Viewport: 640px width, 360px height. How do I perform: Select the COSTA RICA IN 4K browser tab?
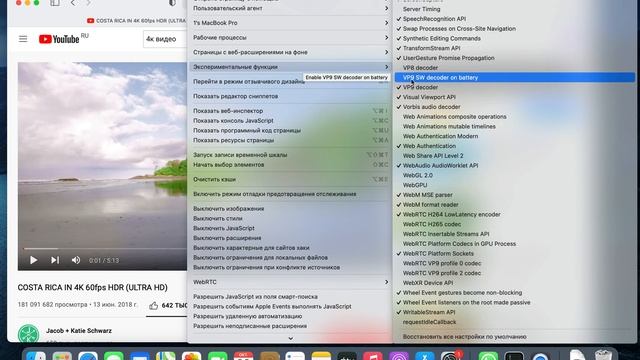tap(136, 20)
